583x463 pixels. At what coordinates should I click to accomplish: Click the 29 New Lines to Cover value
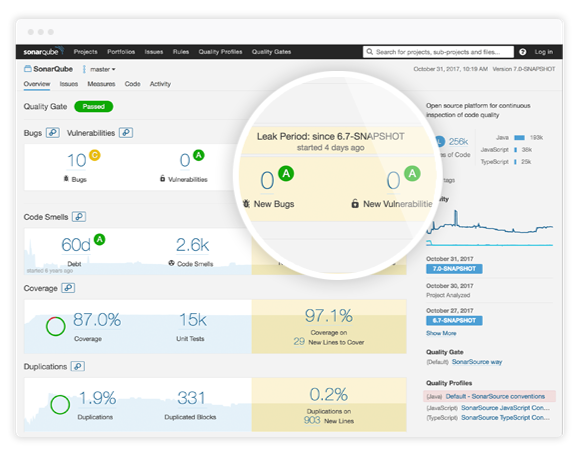299,341
